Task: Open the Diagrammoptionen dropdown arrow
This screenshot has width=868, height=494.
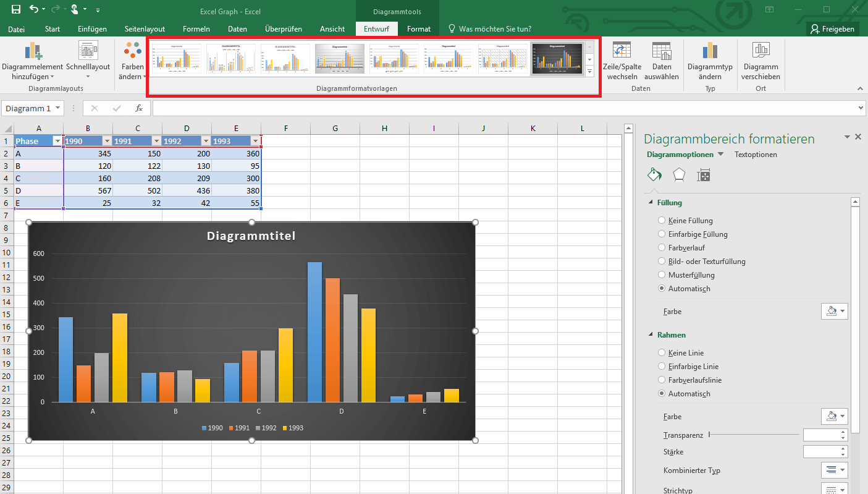Action: point(720,155)
